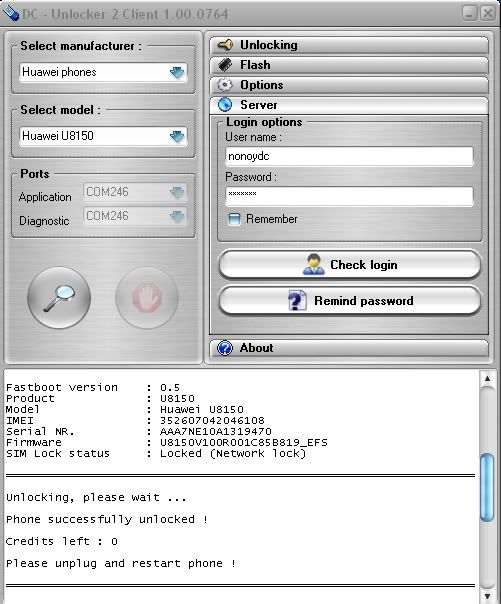This screenshot has height=604, width=501.
Task: Click the log scrollbar thumb
Action: pyautogui.click(x=488, y=487)
